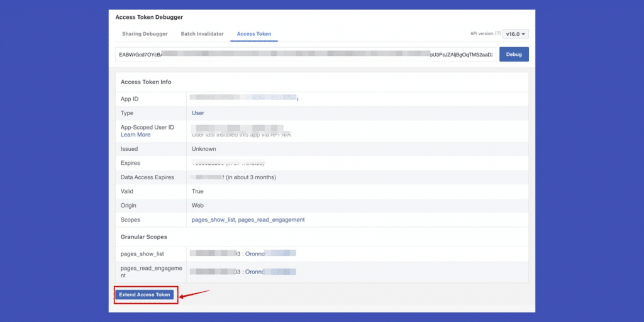Select the Expires row label
Image resolution: width=644 pixels, height=322 pixels.
(x=130, y=163)
